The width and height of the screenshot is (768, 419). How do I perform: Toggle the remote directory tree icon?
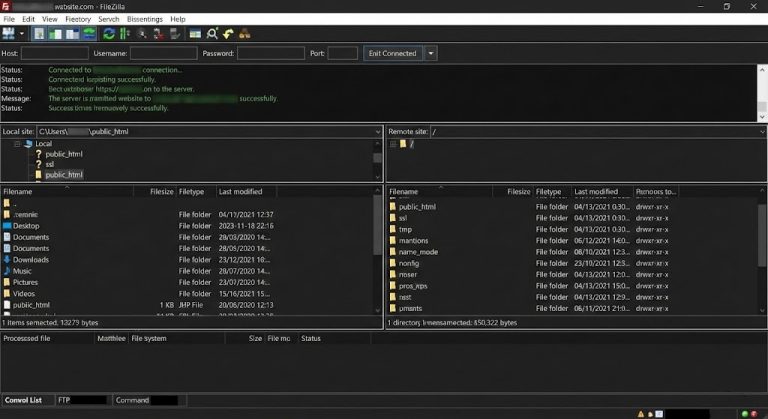point(72,33)
